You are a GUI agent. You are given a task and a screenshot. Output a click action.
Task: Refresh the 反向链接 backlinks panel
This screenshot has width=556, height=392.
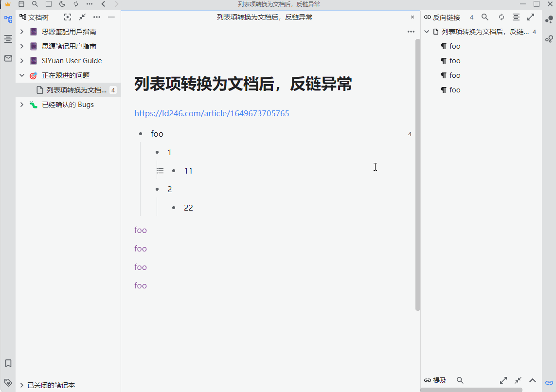(x=502, y=17)
